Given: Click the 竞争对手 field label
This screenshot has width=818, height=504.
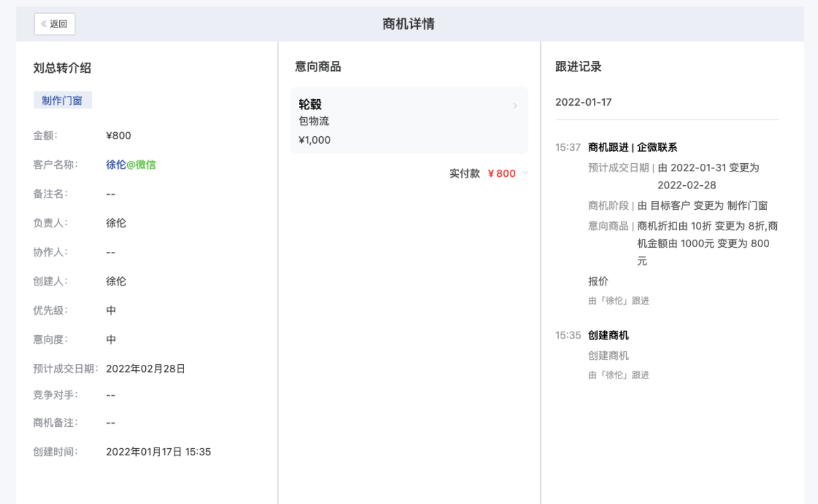Looking at the screenshot, I should point(55,395).
